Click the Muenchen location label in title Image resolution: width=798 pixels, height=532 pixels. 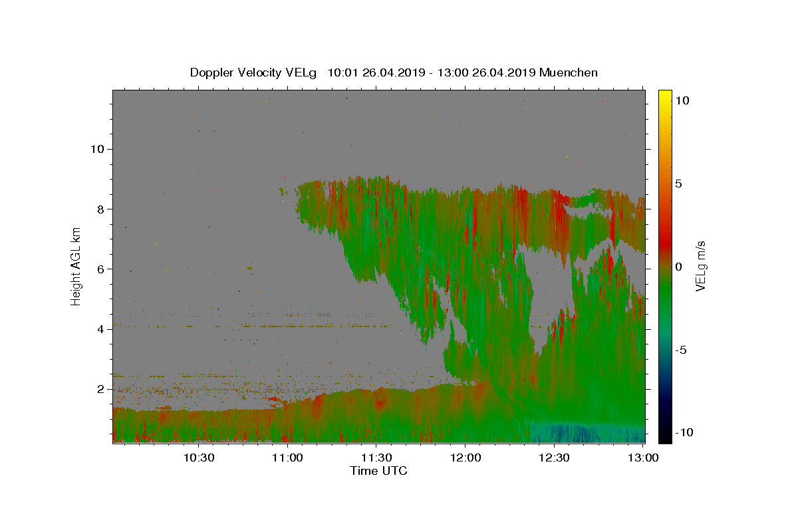[569, 72]
